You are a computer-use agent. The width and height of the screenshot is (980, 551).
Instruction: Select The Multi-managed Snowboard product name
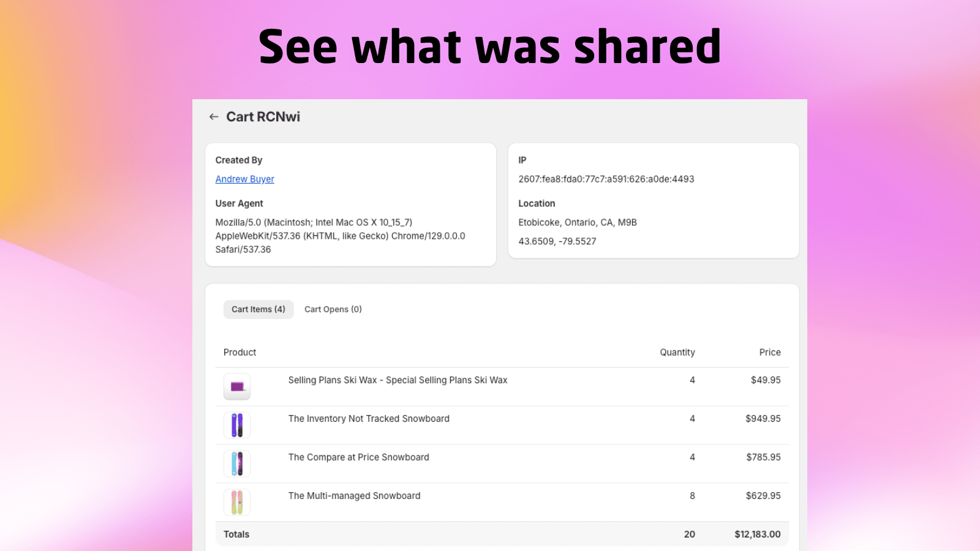[354, 496]
